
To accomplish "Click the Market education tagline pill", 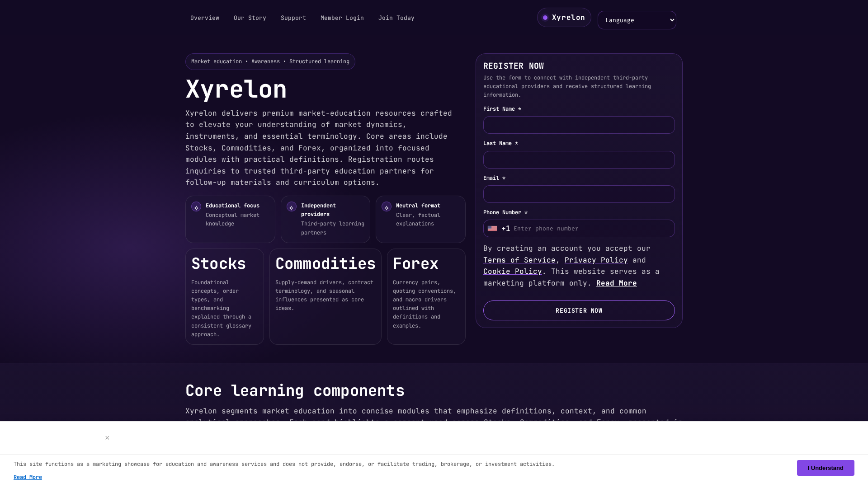I will (x=270, y=62).
